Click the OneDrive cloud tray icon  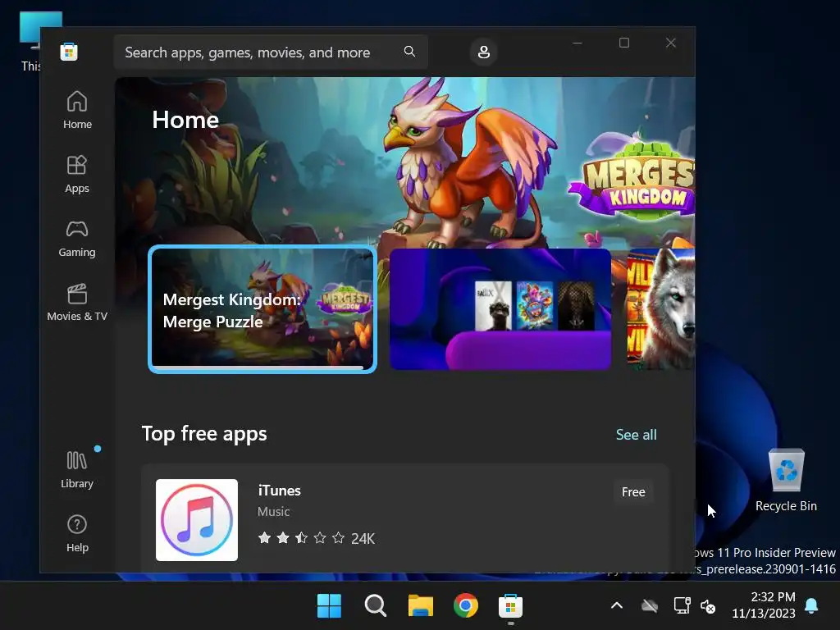click(x=650, y=606)
